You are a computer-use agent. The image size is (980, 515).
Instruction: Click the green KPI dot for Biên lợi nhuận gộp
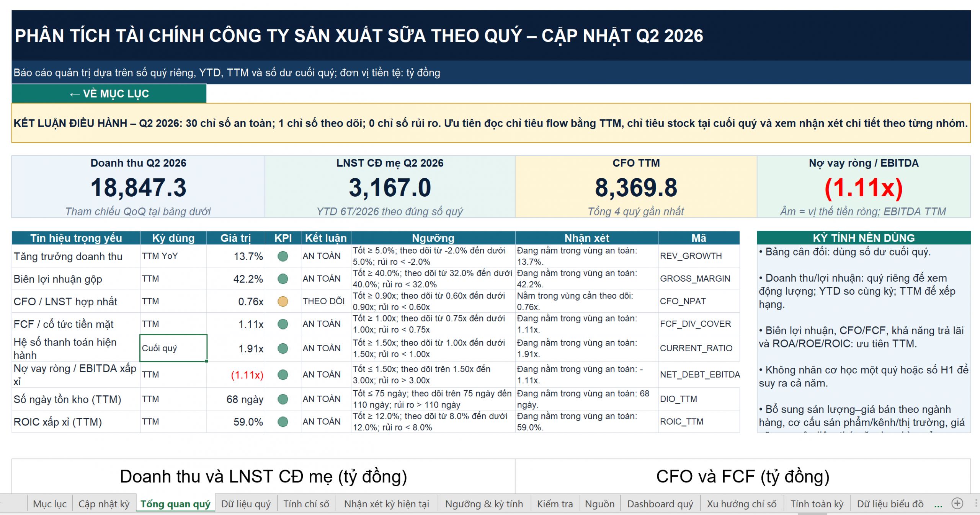283,279
